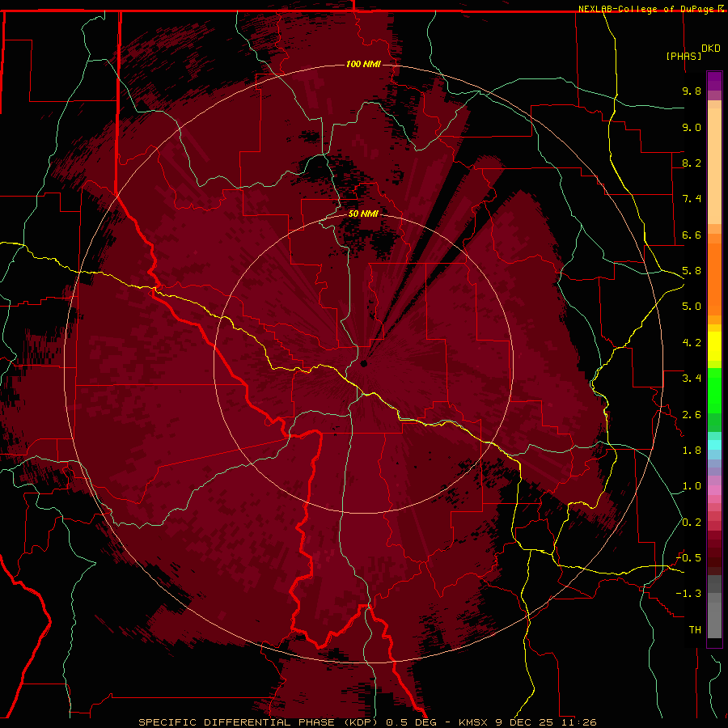Click the 9 DEC 25 11:26 timestamp
This screenshot has width=728, height=728.
coord(545,722)
